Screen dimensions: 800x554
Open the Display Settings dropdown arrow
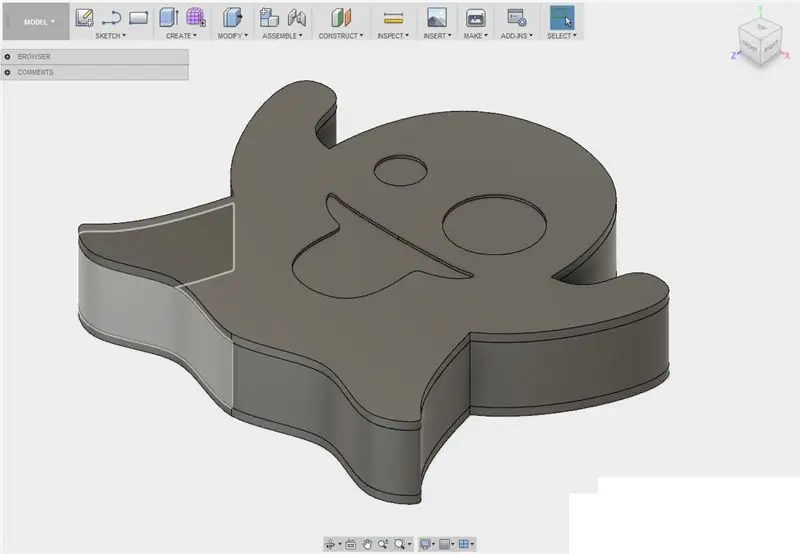point(433,544)
